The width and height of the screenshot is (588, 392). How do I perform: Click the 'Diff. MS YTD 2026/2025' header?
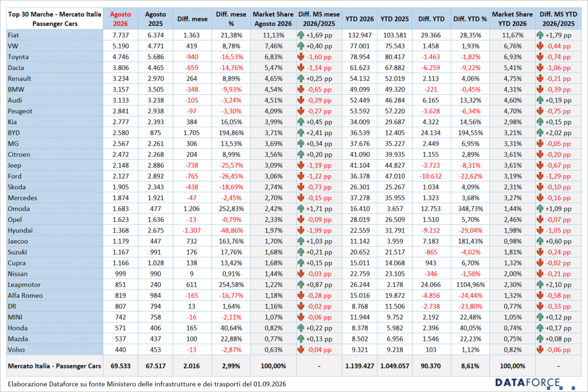coord(558,19)
